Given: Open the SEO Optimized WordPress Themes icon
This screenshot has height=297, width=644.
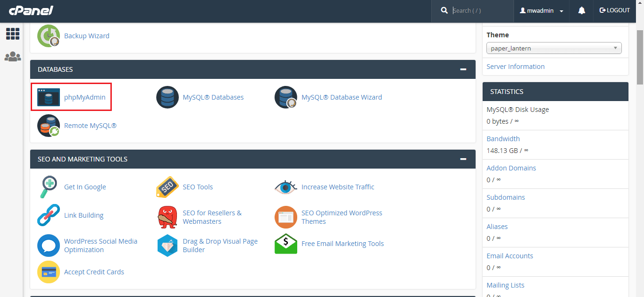Looking at the screenshot, I should pos(286,217).
